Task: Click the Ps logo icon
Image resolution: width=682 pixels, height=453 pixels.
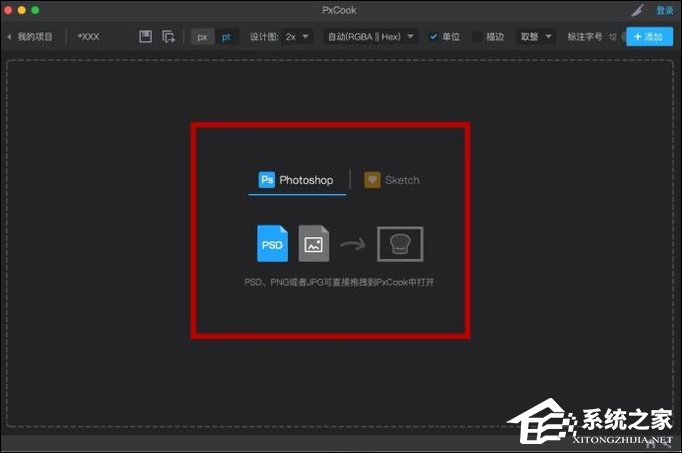Action: point(267,180)
